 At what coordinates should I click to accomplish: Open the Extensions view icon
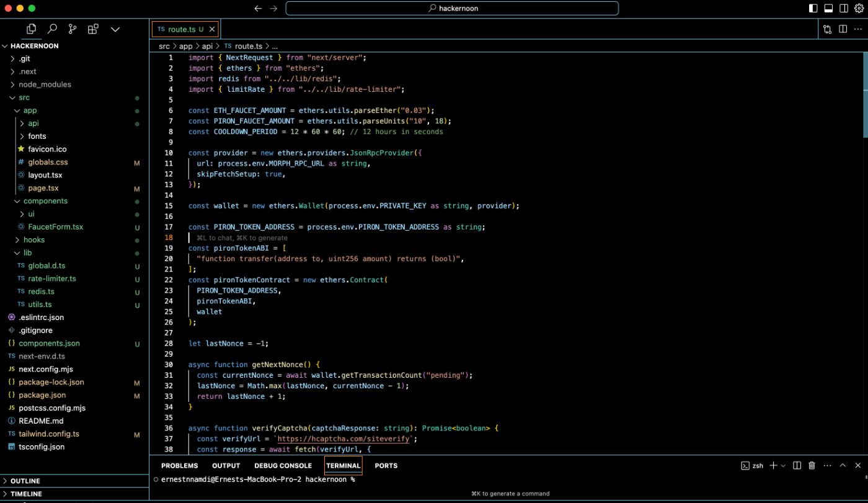(x=93, y=29)
